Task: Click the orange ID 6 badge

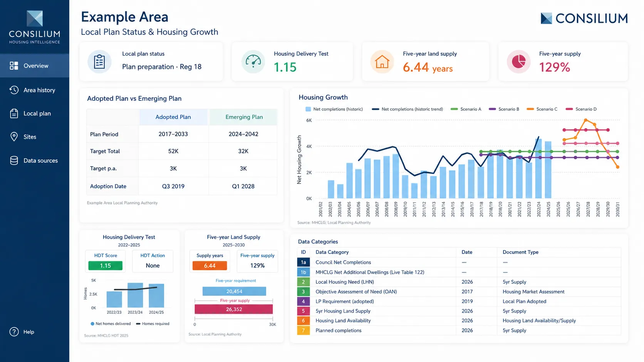Action: tap(304, 320)
